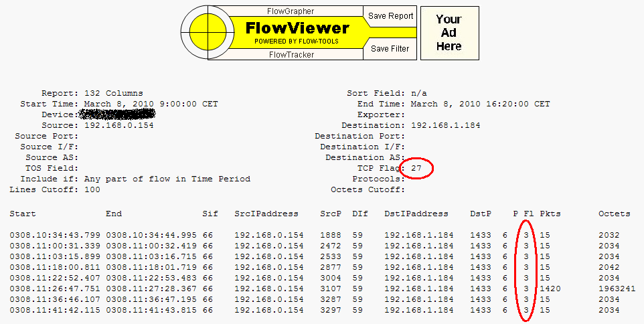The image size is (644, 324).
Task: Click the DstIPaddress column header
Action: [416, 214]
